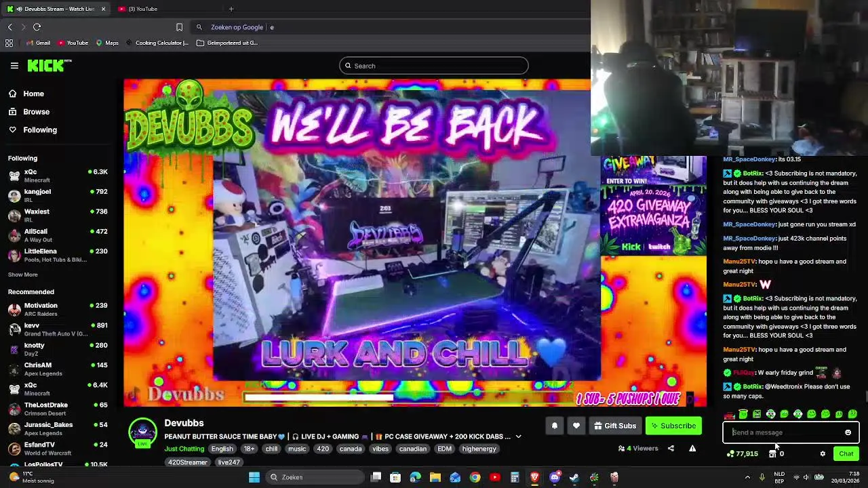Select the Devubbs Stream tab
868x488 pixels.
point(54,9)
